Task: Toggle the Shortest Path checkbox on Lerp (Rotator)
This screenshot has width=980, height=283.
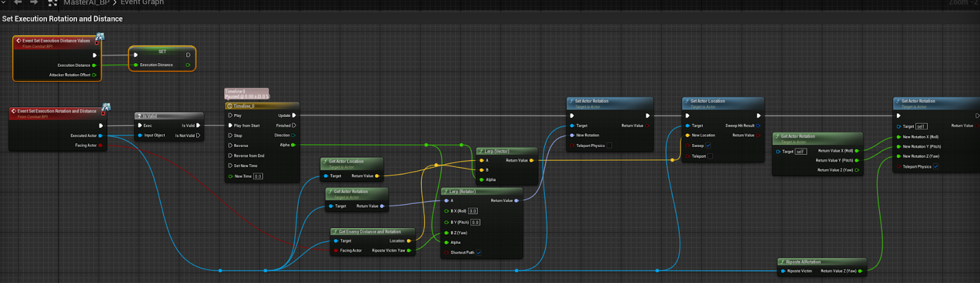Action: click(x=479, y=252)
